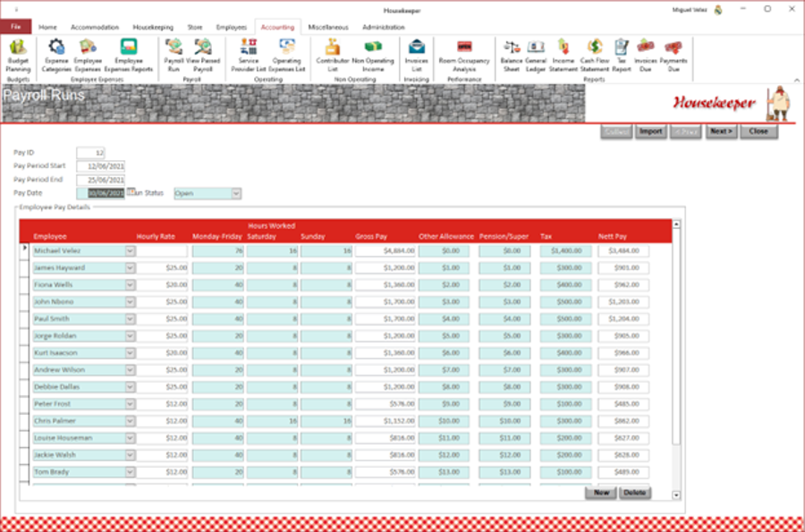Switch to the Accommodation tab
This screenshot has width=805, height=532.
tap(95, 27)
